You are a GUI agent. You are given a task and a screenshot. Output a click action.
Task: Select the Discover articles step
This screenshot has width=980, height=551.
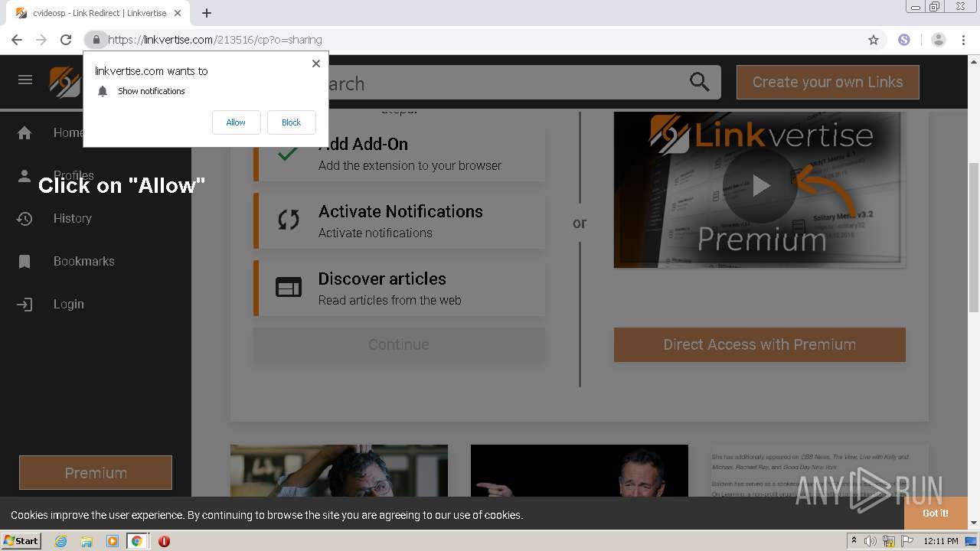click(400, 288)
